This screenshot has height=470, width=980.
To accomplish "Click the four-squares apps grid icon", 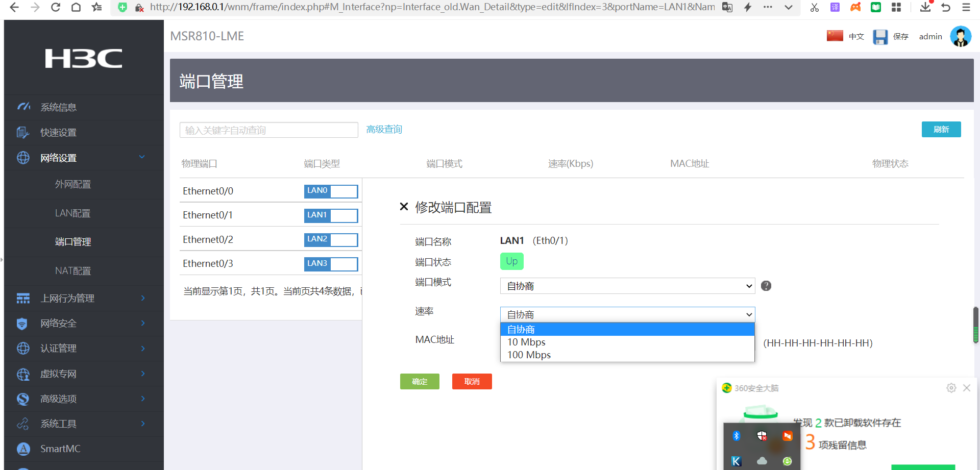I will pos(896,7).
